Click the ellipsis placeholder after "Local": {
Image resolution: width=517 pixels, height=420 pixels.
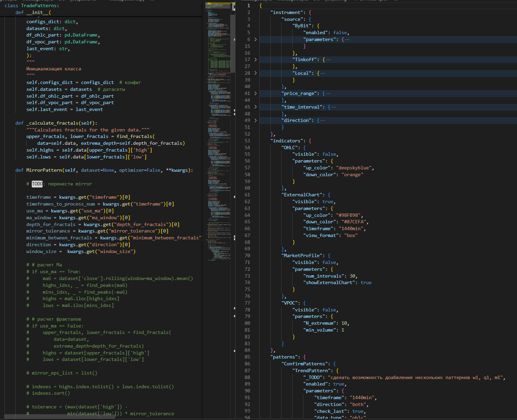(x=323, y=73)
